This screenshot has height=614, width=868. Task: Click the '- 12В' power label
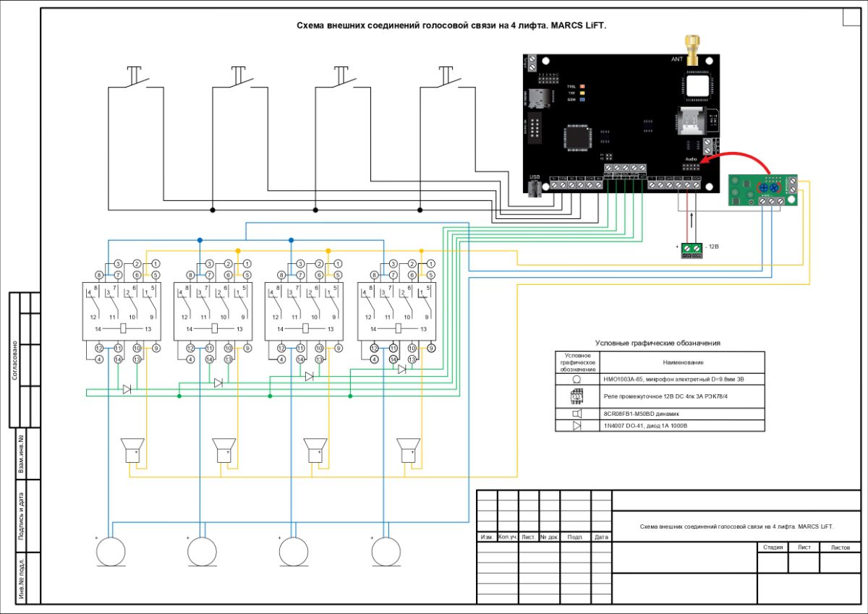coord(712,247)
